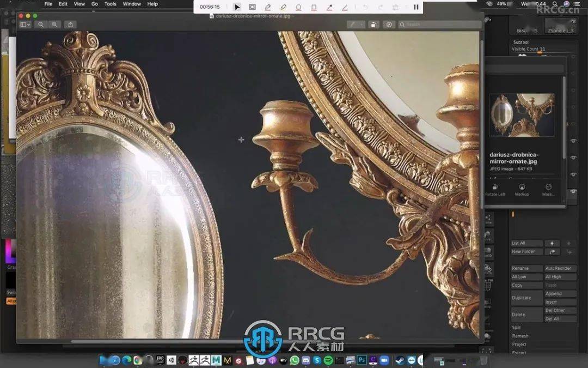Toggle the second subtool eye icon
Image resolution: width=588 pixels, height=368 pixels.
(x=573, y=158)
